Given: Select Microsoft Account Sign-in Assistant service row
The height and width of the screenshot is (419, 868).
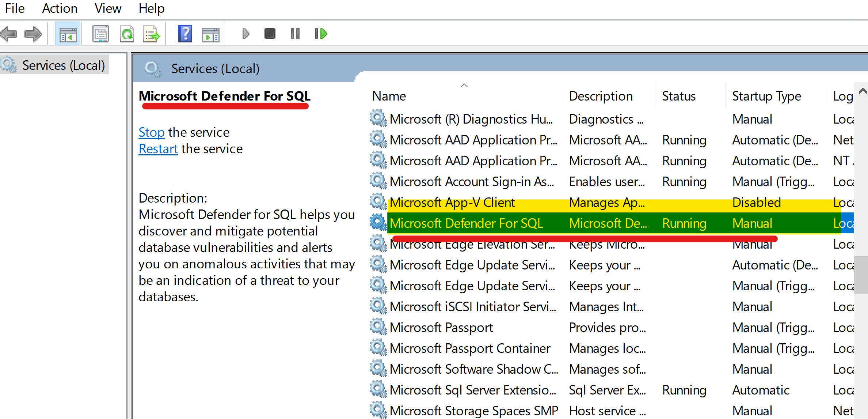Looking at the screenshot, I should (611, 181).
